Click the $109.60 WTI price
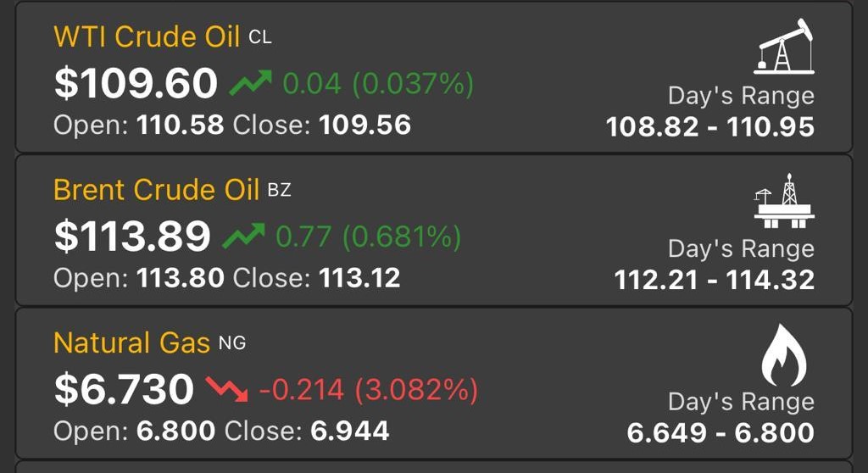The width and height of the screenshot is (868, 473). (136, 83)
